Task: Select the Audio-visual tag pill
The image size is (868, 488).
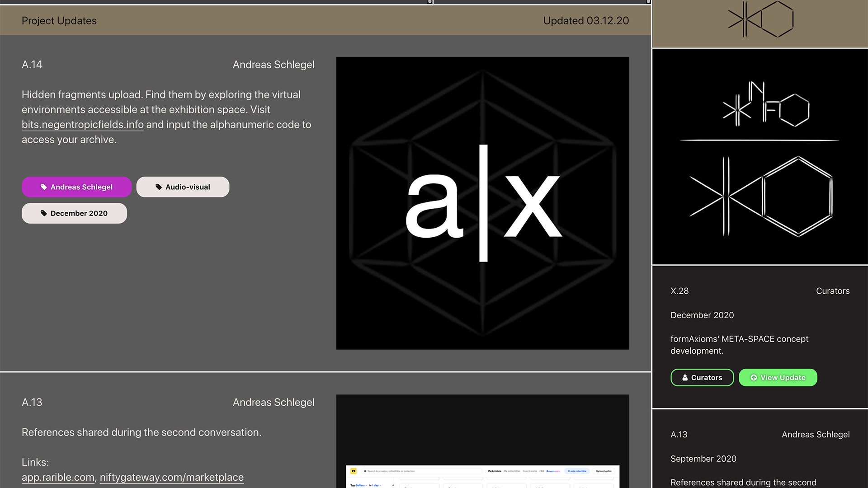Action: [183, 187]
